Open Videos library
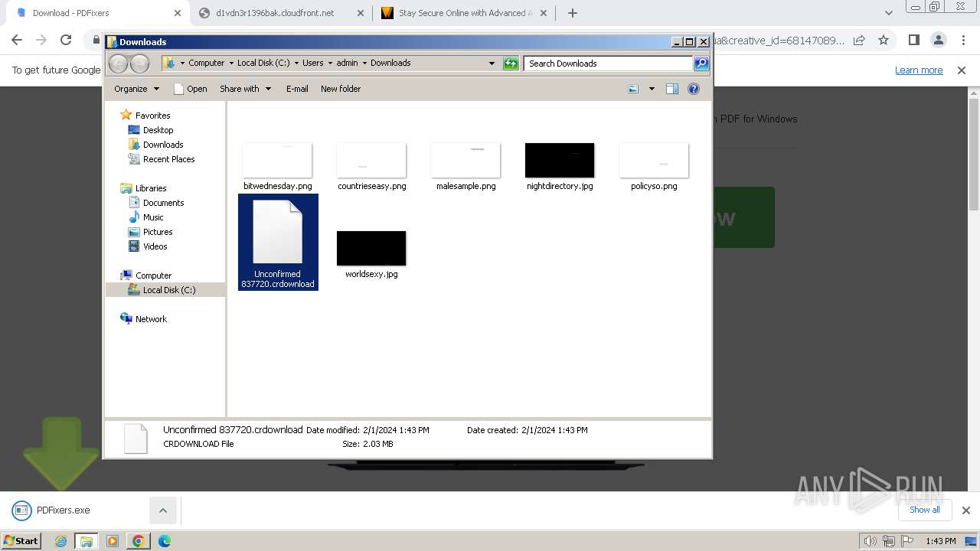The width and height of the screenshot is (980, 551). 148,246
